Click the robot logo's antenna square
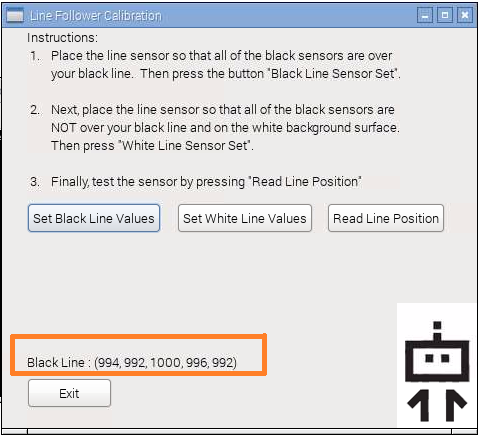 (x=437, y=325)
